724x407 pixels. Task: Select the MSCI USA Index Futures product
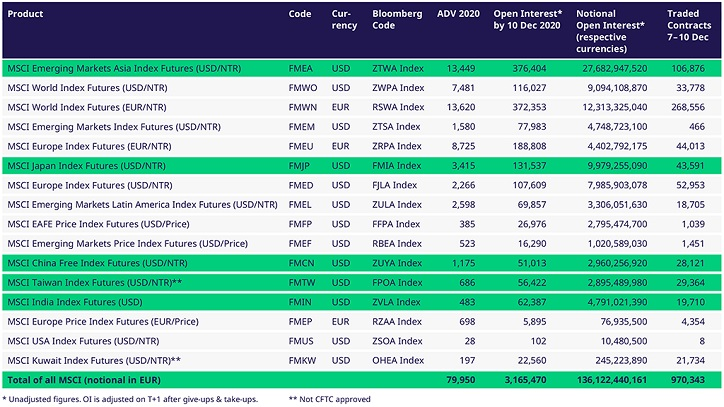coord(88,340)
